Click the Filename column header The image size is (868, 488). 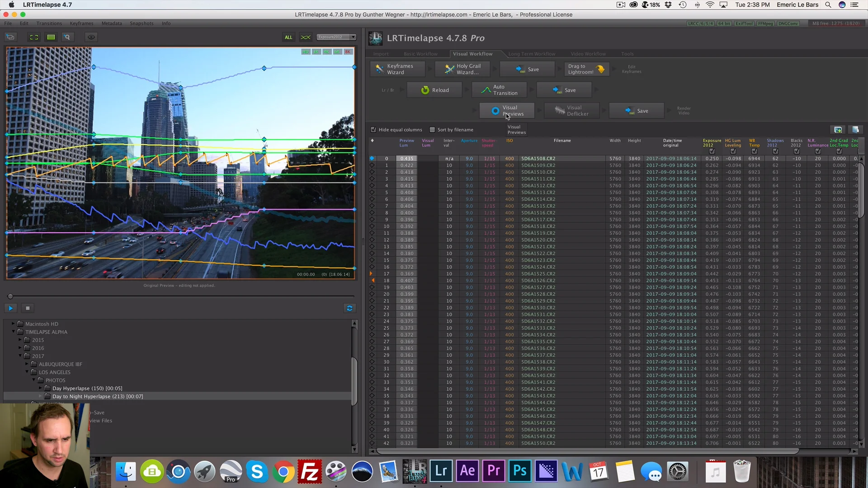[562, 141]
